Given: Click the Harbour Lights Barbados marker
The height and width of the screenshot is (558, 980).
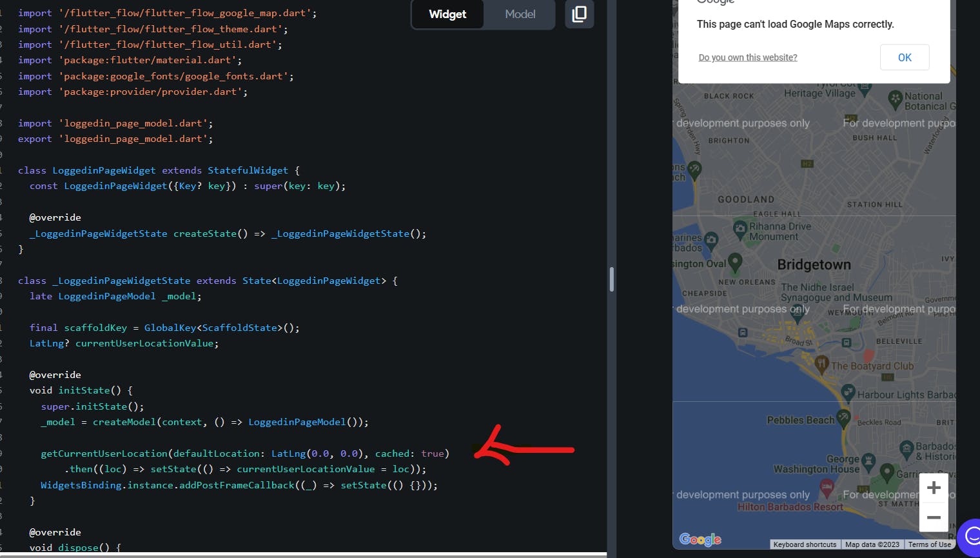Looking at the screenshot, I should coord(848,392).
